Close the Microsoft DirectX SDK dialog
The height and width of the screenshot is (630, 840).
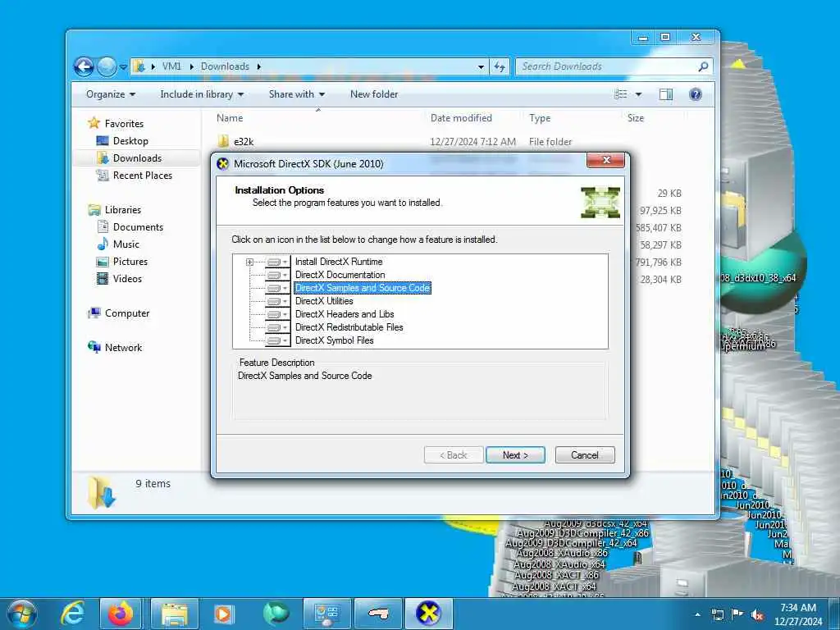tap(606, 160)
